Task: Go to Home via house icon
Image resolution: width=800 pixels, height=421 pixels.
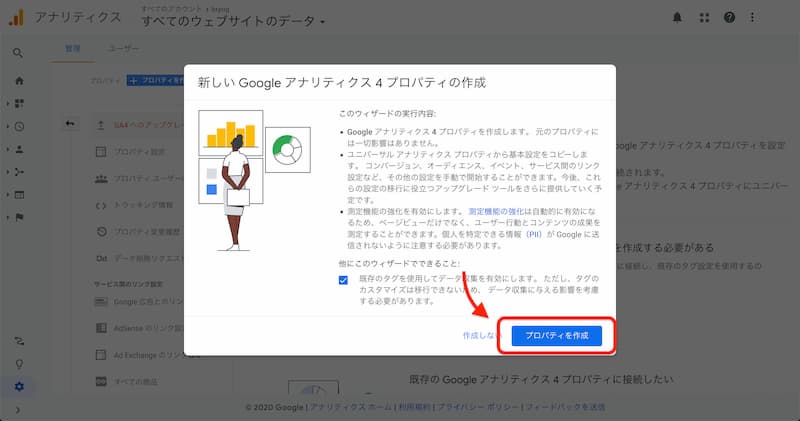Action: point(19,81)
